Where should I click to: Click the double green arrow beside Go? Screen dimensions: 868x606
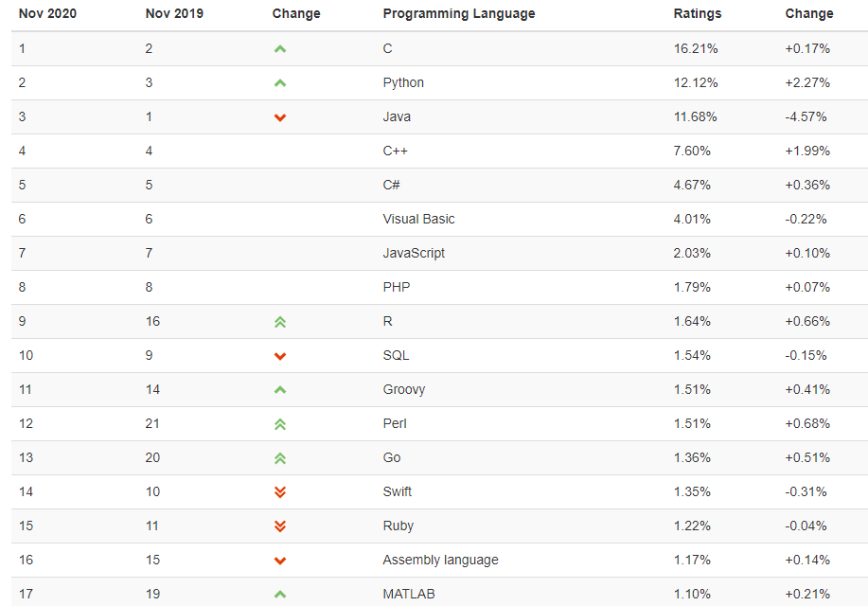pos(280,458)
